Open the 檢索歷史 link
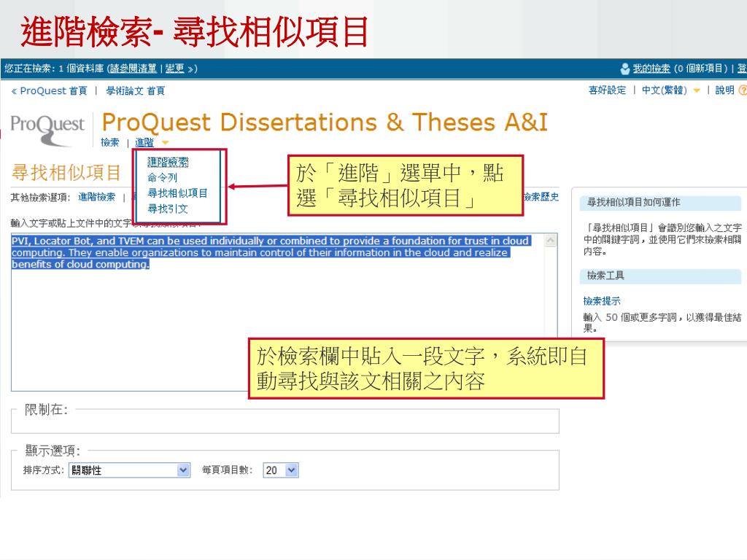The height and width of the screenshot is (560, 747). coord(541,197)
